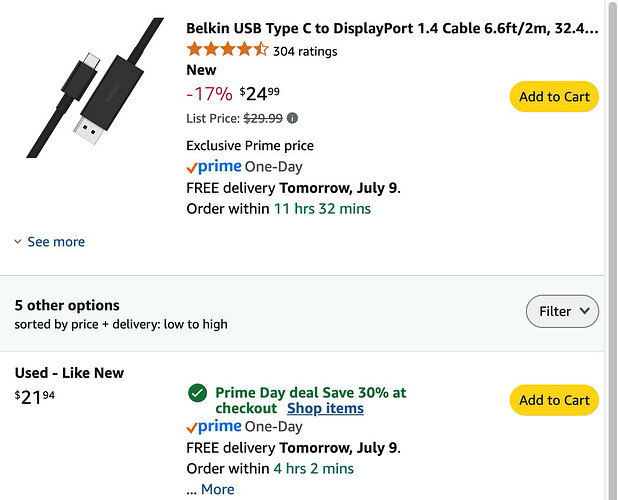618x500 pixels.
Task: Click the struck-through $29.99 list price
Action: (263, 118)
